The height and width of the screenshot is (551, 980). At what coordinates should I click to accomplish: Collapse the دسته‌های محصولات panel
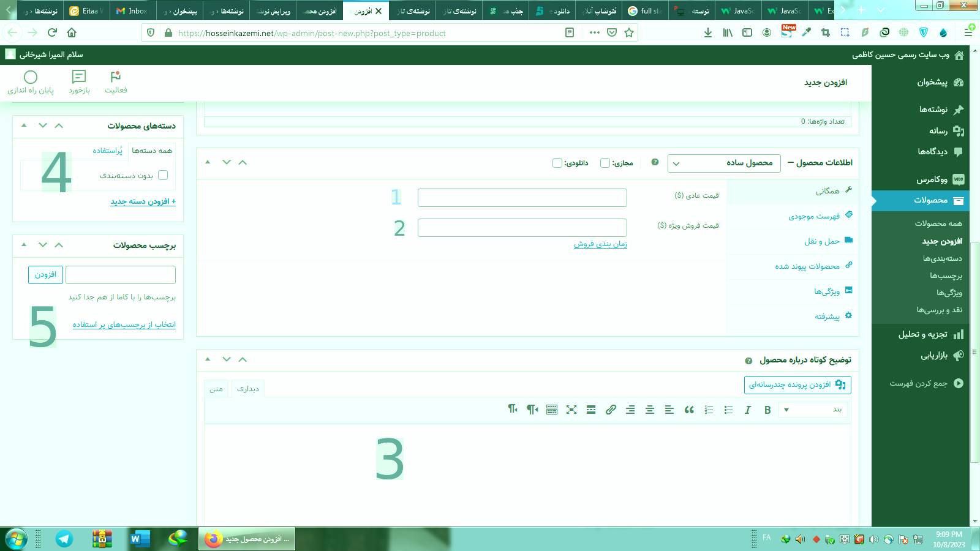click(24, 126)
